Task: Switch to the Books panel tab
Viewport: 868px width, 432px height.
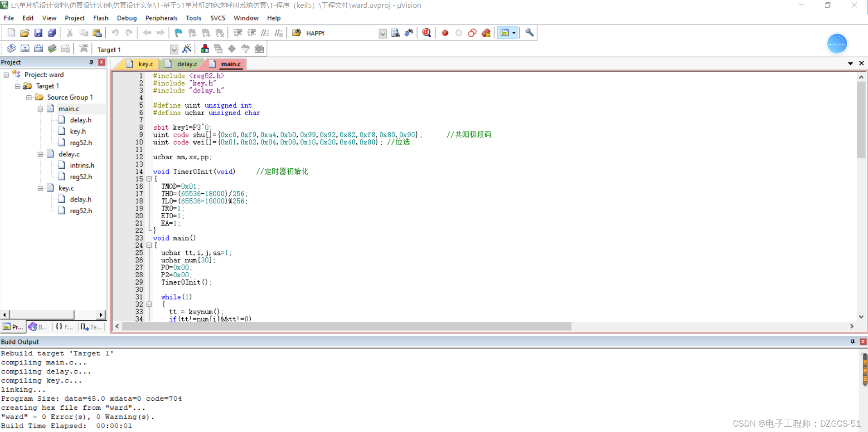Action: pyautogui.click(x=39, y=327)
